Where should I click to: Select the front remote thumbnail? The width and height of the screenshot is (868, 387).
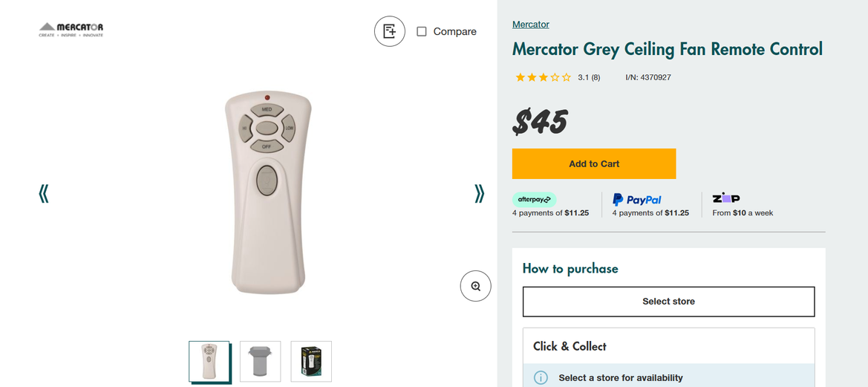pyautogui.click(x=209, y=361)
